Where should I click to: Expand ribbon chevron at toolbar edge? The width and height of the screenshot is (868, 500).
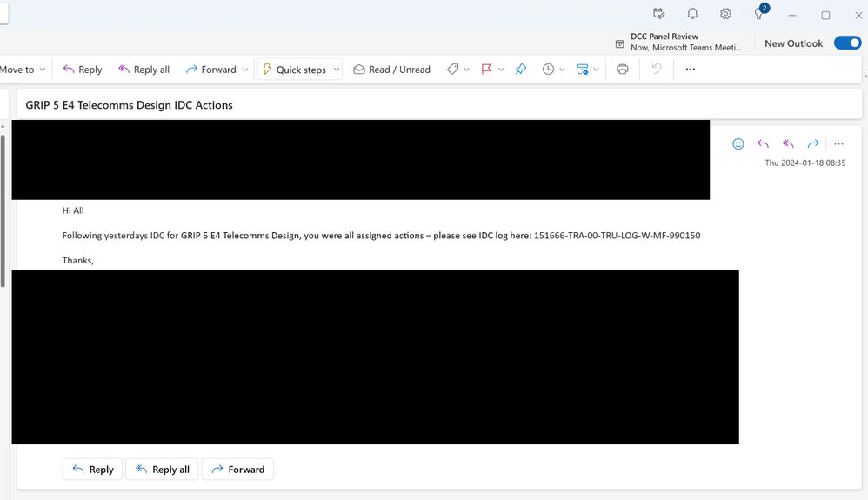pyautogui.click(x=865, y=76)
